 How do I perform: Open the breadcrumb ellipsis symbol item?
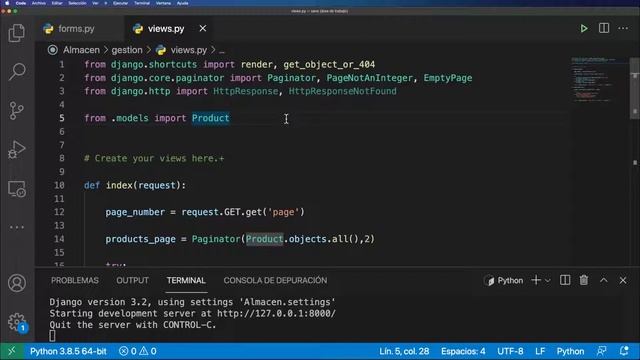tap(222, 51)
